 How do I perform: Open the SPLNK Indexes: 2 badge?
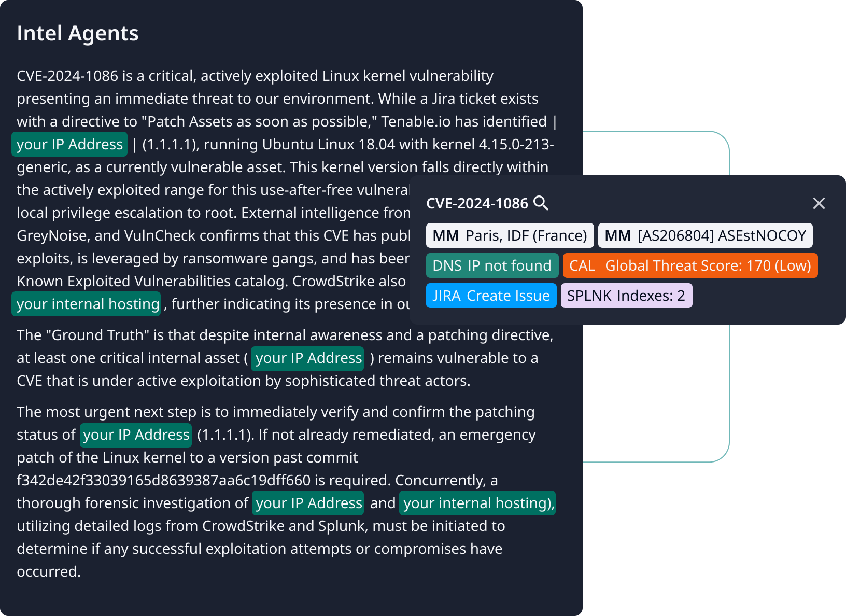click(x=626, y=296)
